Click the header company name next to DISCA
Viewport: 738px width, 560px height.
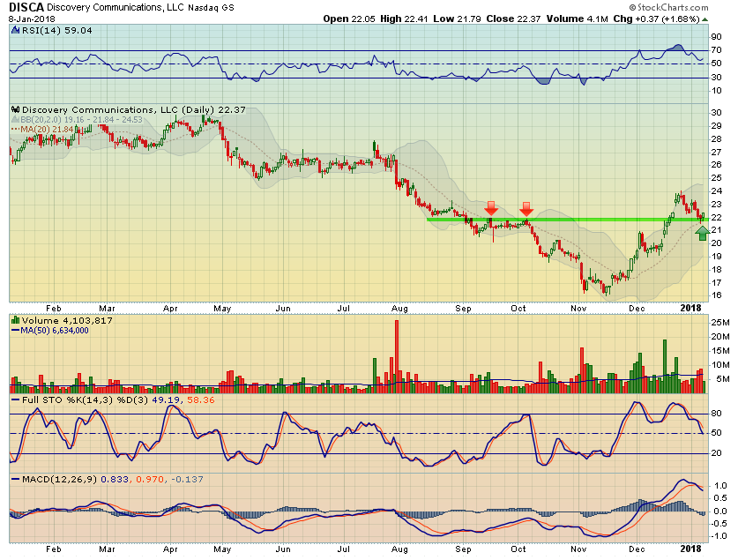116,8
